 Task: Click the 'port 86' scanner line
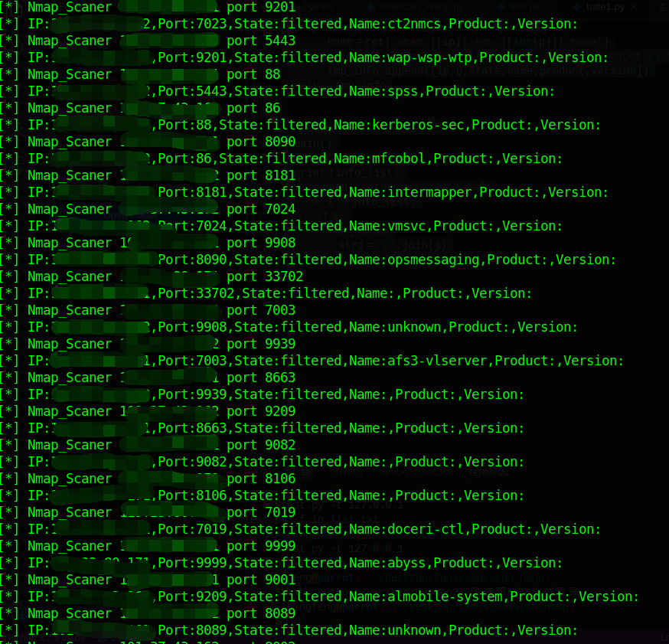click(140, 109)
